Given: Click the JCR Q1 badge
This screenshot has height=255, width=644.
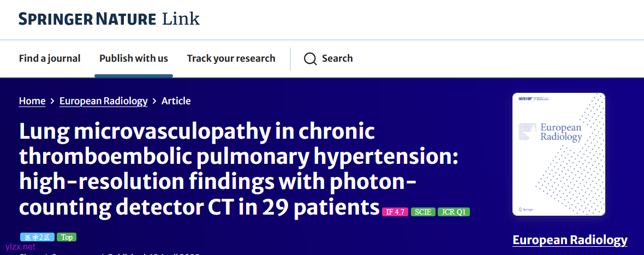Looking at the screenshot, I should click(x=454, y=212).
